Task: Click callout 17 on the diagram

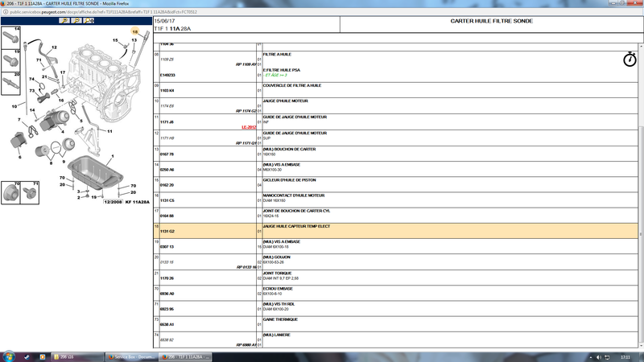Action: tap(63, 72)
